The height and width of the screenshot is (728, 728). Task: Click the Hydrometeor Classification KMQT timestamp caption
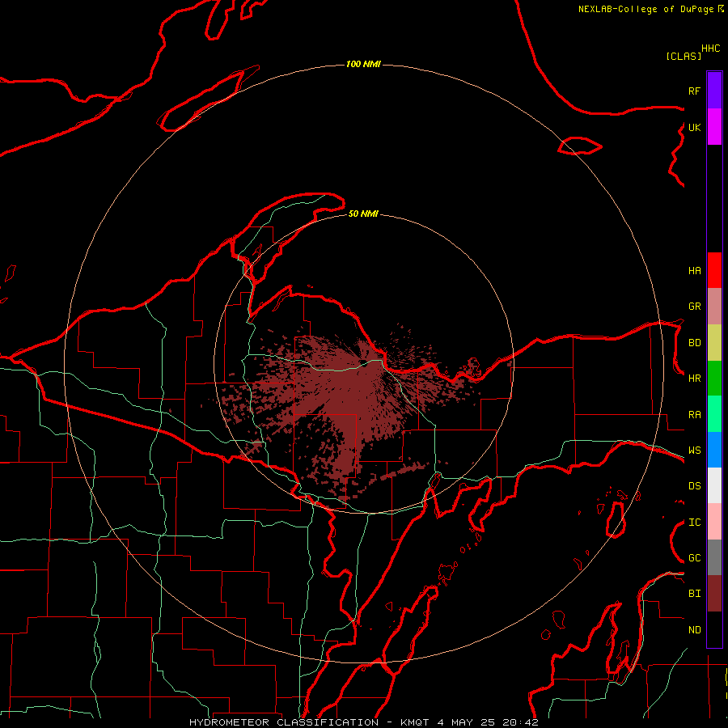pyautogui.click(x=363, y=722)
